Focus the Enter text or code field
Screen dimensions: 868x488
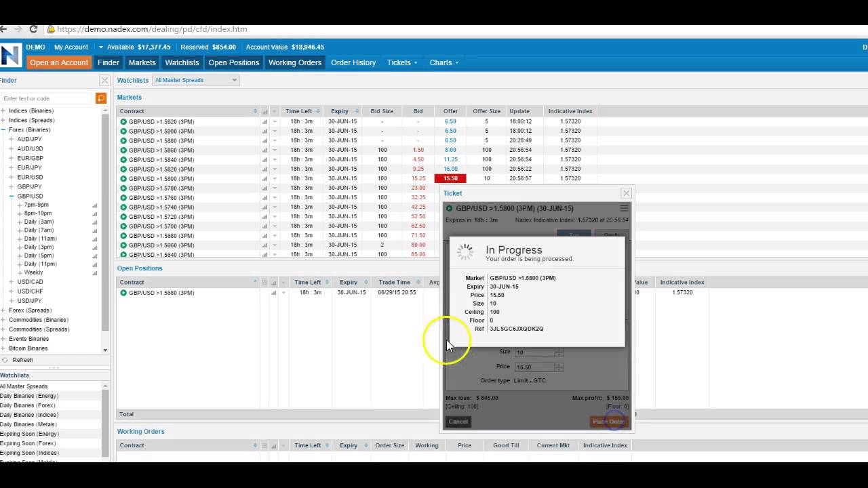point(47,98)
